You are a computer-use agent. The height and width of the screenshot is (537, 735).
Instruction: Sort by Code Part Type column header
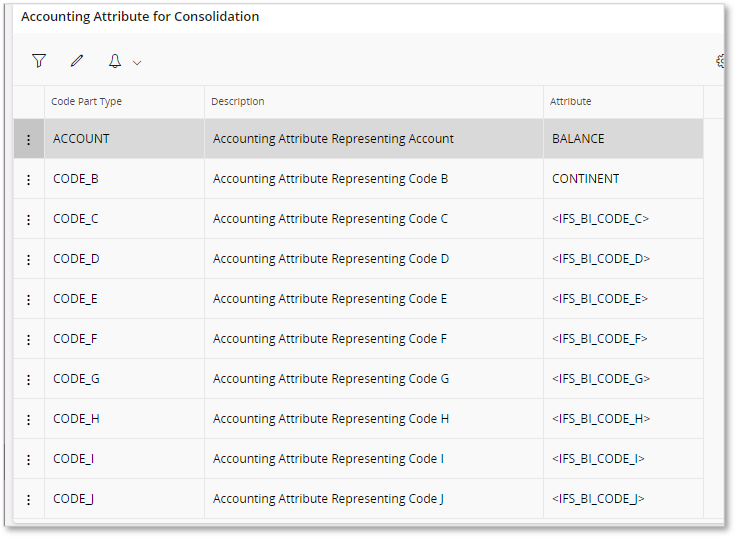click(86, 102)
